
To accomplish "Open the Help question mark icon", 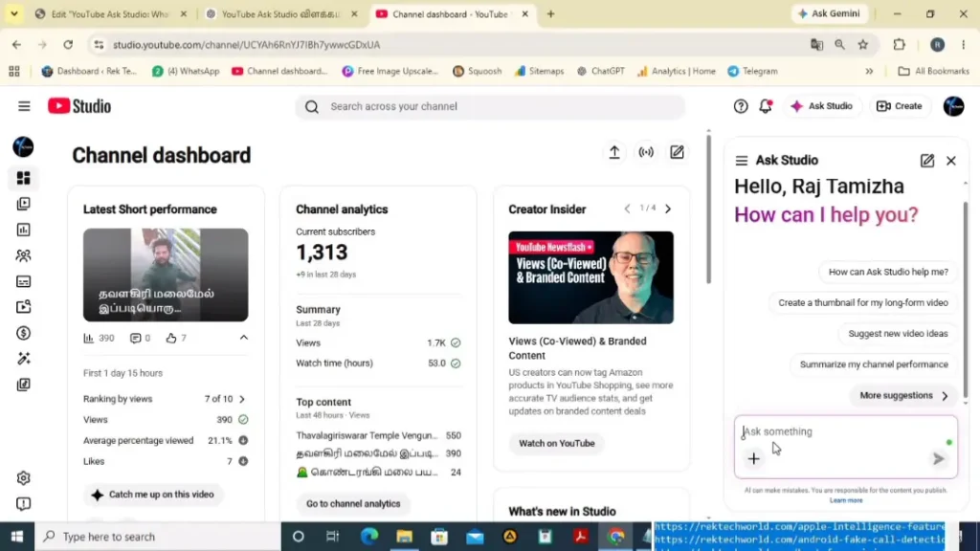I will [741, 106].
